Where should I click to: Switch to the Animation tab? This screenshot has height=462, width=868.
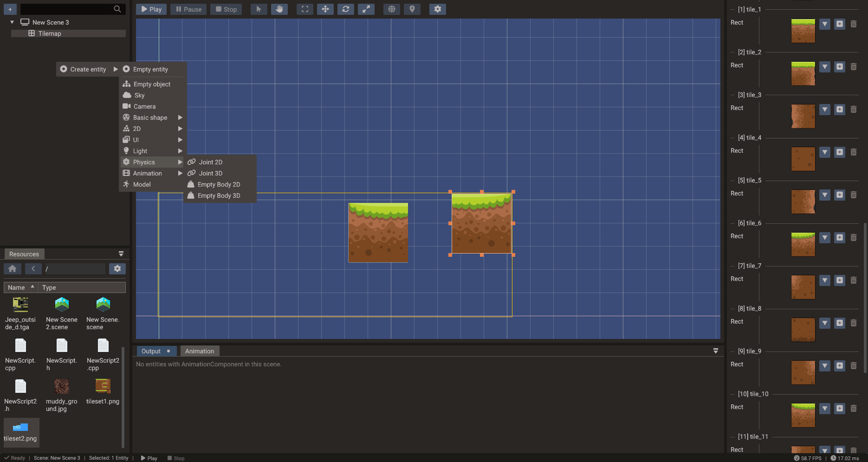[x=200, y=351]
